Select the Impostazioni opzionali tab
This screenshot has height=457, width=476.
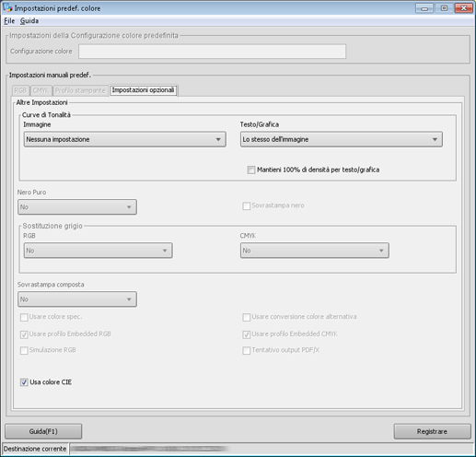143,90
